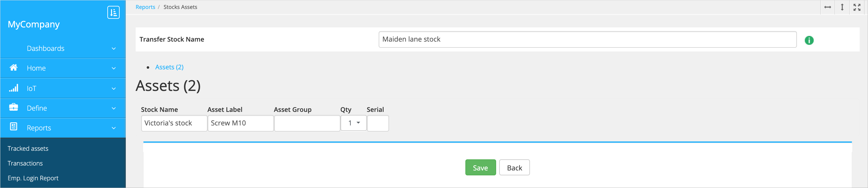Expand the Dashboards menu chevron
Viewport: 868px width, 188px height.
click(113, 49)
